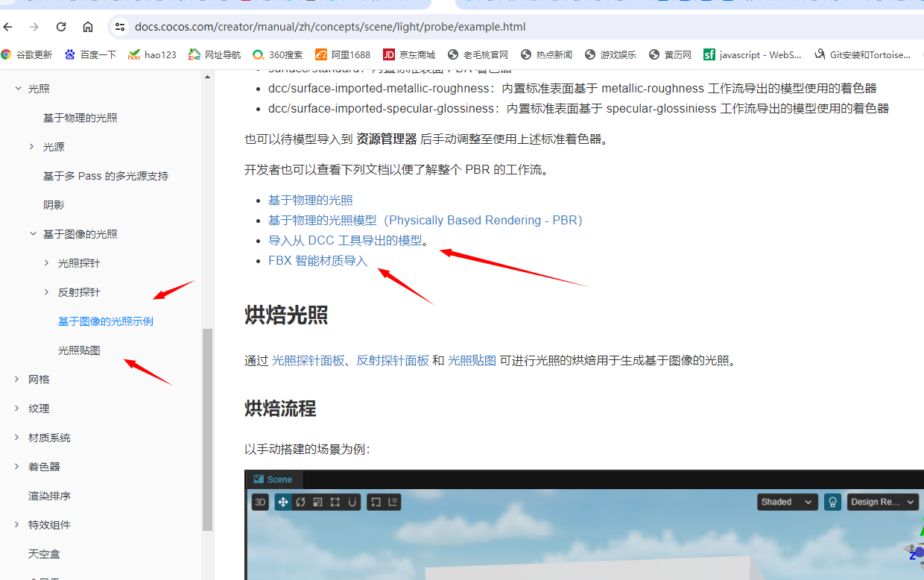Screen dimensions: 924x580
Task: Click the 烘焙流程 heading
Action: click(280, 409)
